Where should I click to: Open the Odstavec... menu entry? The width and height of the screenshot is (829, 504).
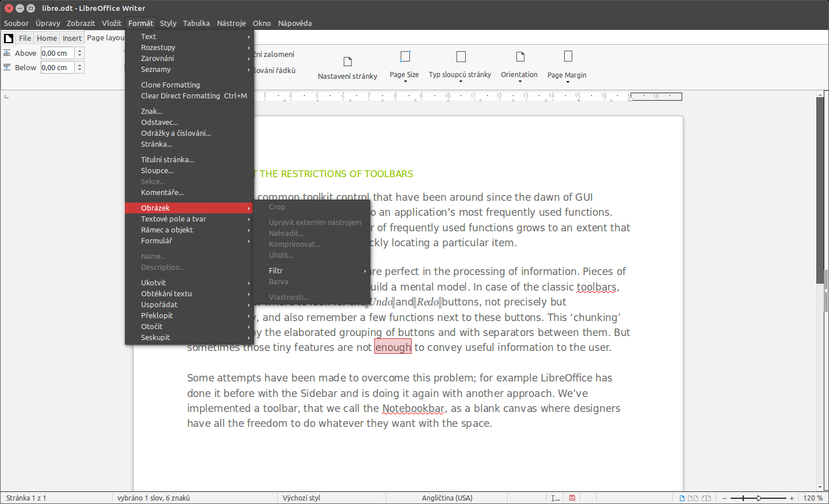point(189,123)
